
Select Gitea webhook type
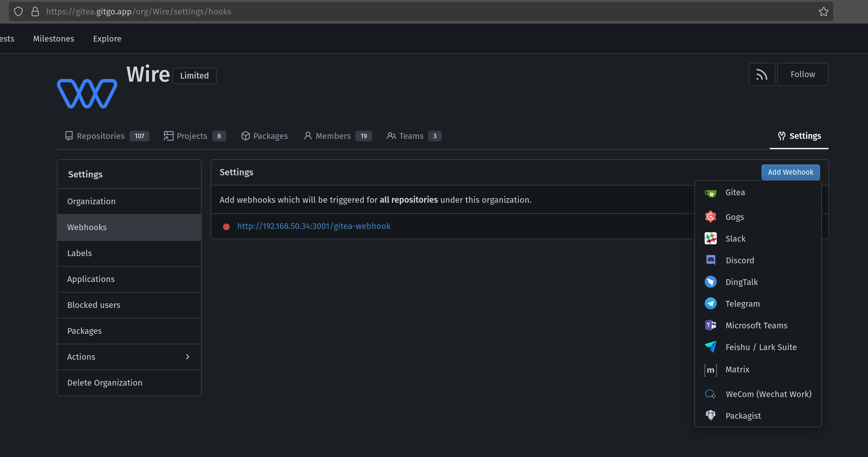[735, 192]
